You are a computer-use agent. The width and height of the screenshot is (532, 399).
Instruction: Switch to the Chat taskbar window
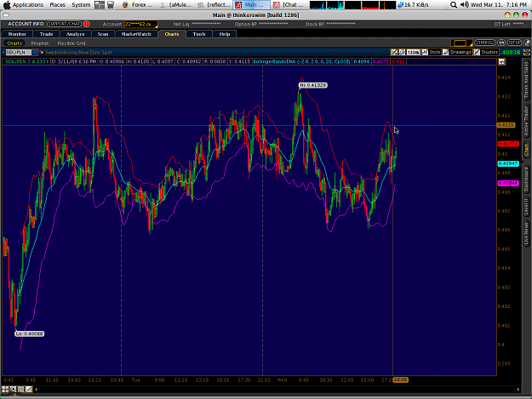pos(289,5)
